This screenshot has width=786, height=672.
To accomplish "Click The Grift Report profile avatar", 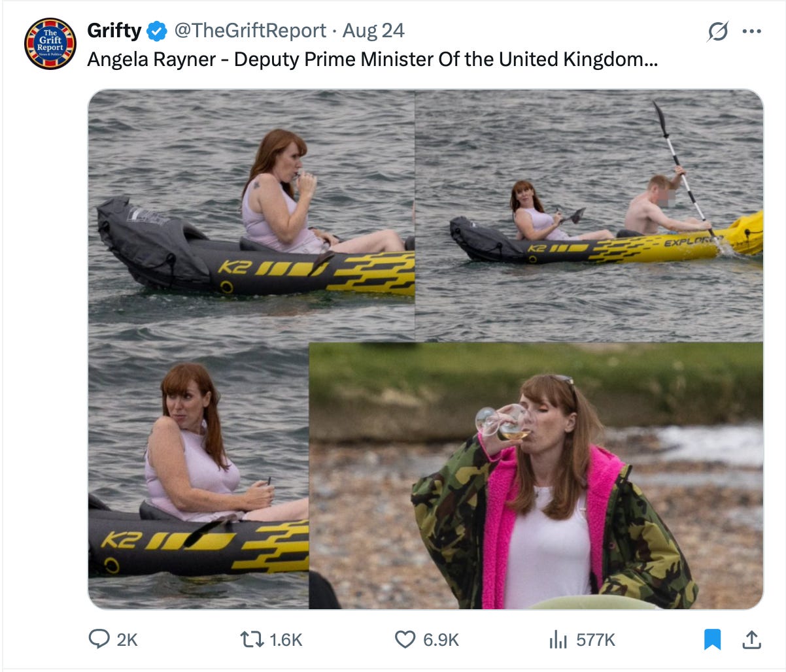I will (x=50, y=44).
